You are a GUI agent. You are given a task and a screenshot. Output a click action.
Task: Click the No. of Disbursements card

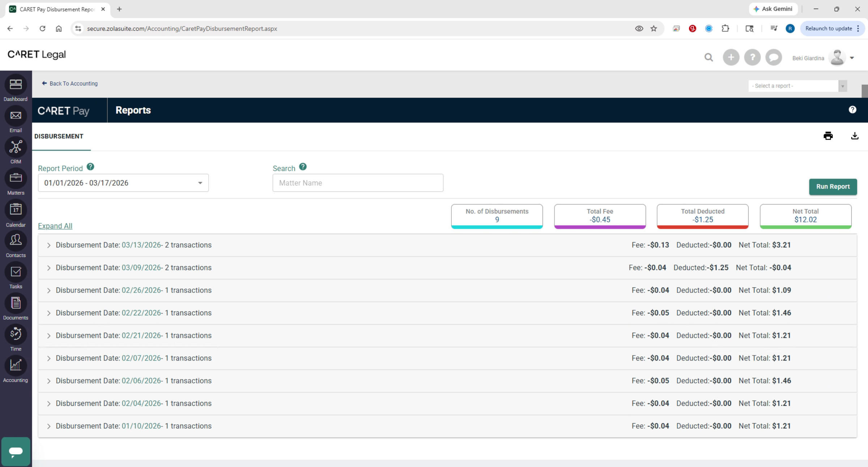(x=497, y=216)
